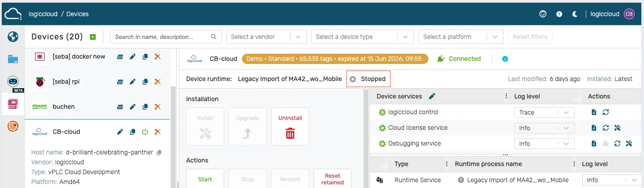
Task: Change Debugging service log level
Action: pyautogui.click(x=544, y=144)
